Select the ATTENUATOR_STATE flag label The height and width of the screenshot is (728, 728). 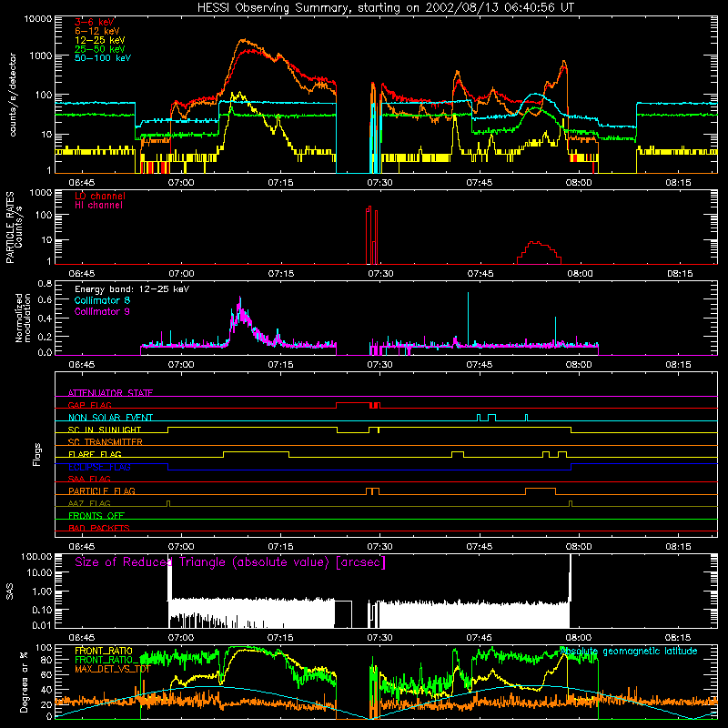coord(110,393)
